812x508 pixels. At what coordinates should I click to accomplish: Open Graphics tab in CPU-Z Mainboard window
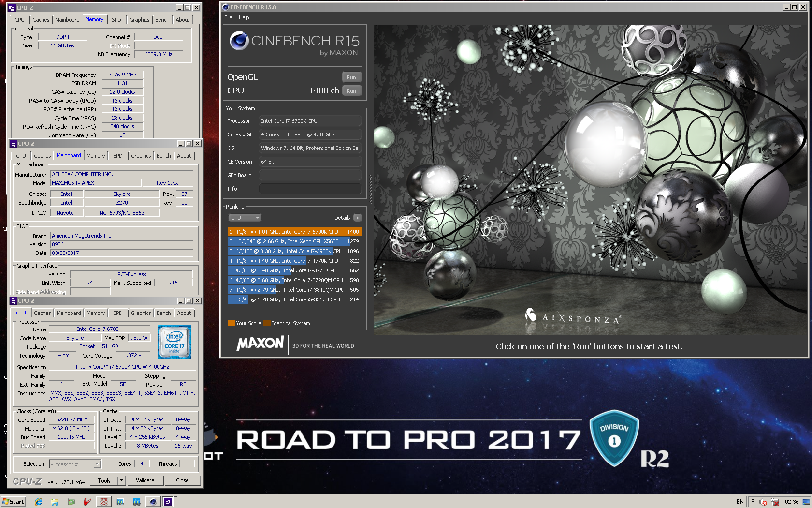[141, 156]
